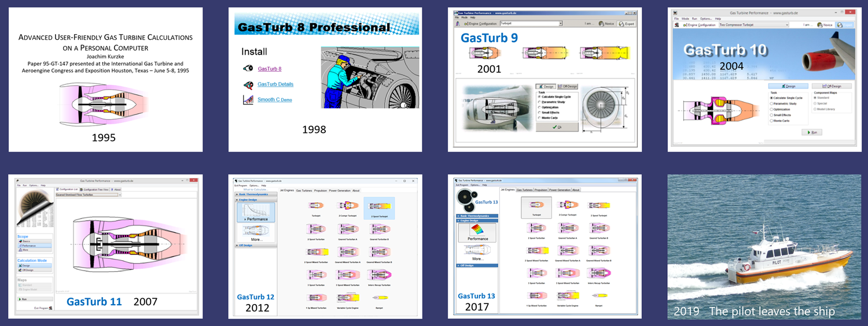The height and width of the screenshot is (326, 868).
Task: Click the Novice button in GasTurb 10
Action: pos(825,25)
